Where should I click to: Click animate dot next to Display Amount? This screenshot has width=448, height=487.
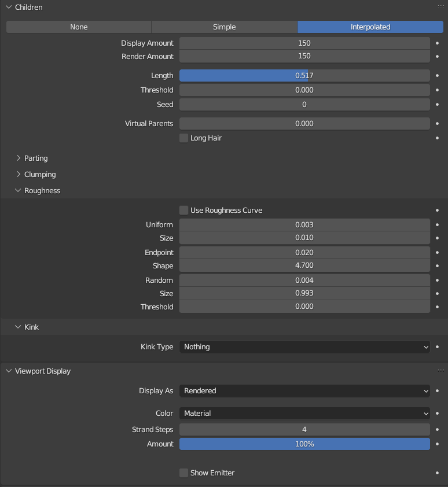(x=437, y=43)
